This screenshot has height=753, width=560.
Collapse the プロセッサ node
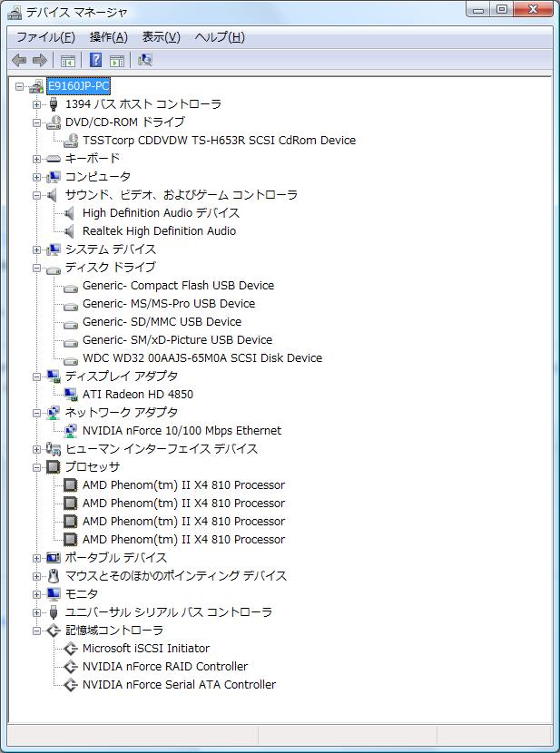tap(36, 467)
